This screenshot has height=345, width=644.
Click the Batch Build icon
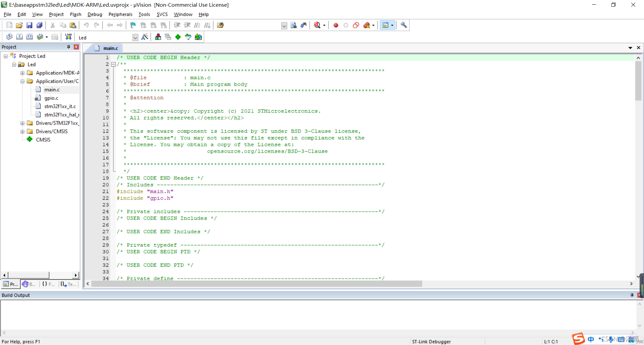[40, 37]
